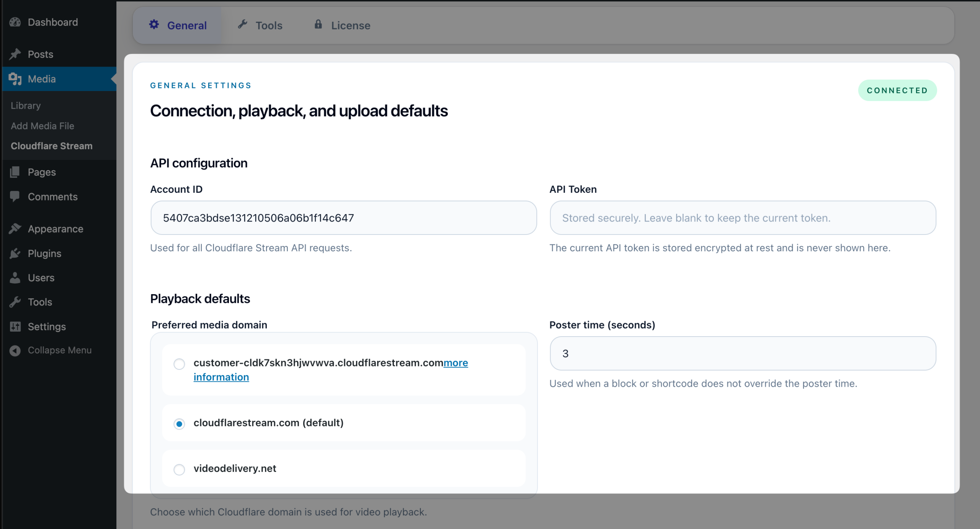Click the Users person icon

click(15, 278)
